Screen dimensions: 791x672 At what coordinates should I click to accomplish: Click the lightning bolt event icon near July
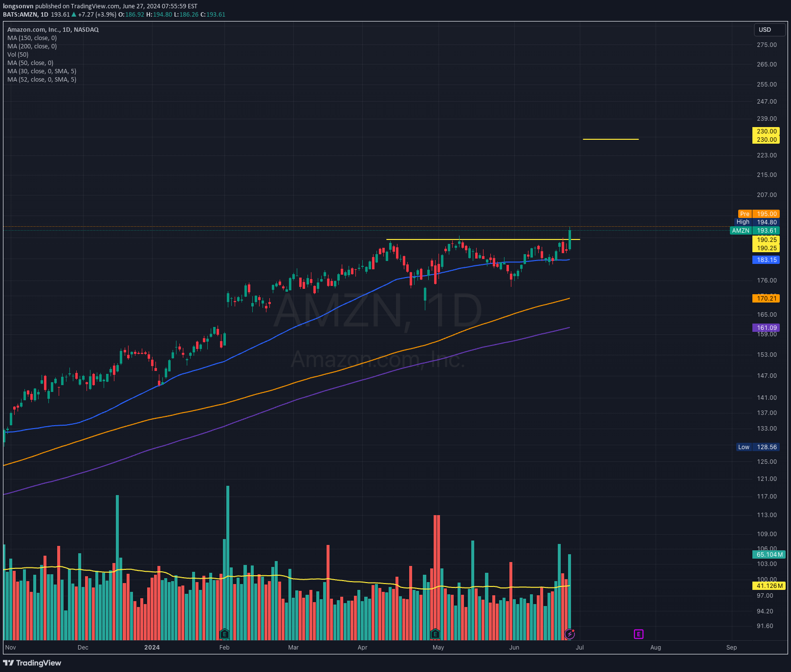(570, 634)
